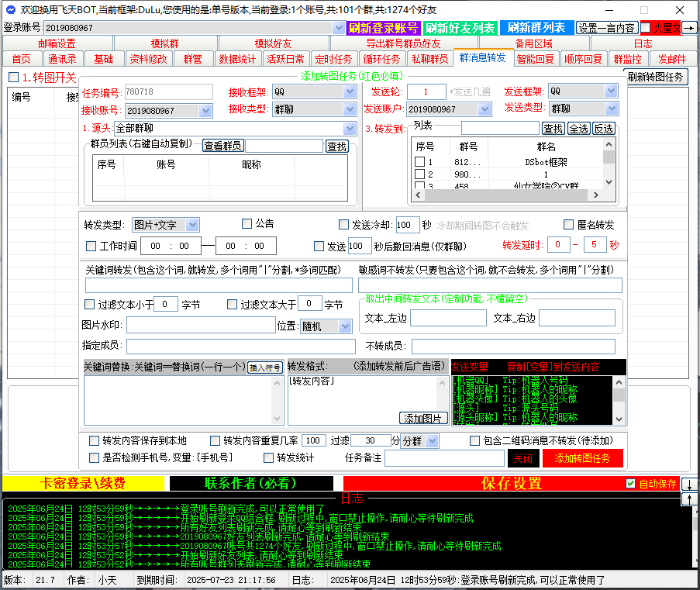Click 卡密登录\续费 yellow button
Viewport: 700px width, 590px height.
83,483
